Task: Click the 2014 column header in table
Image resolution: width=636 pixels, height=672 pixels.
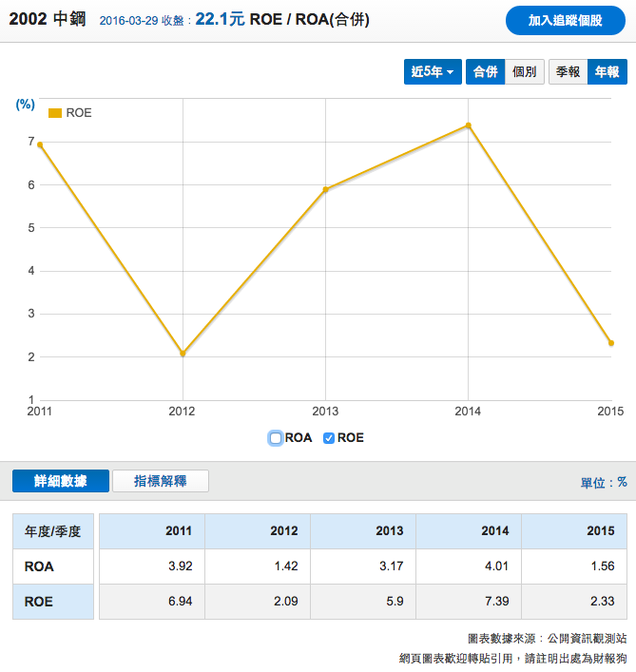Action: point(468,531)
